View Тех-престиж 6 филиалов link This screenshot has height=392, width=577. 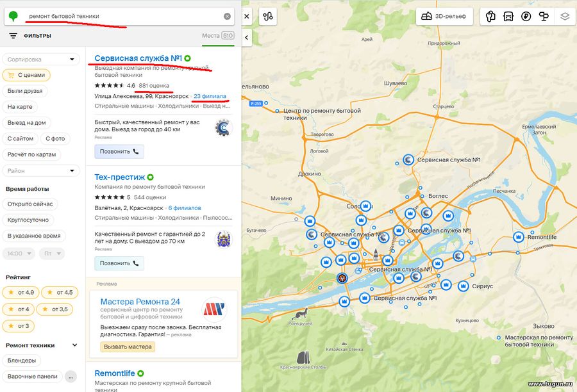[x=185, y=208]
